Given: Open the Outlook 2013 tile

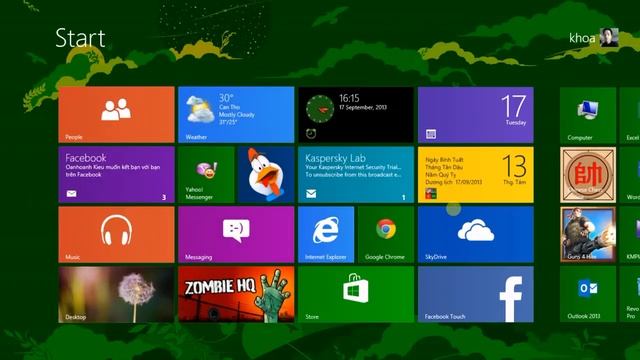Looking at the screenshot, I should tap(588, 295).
